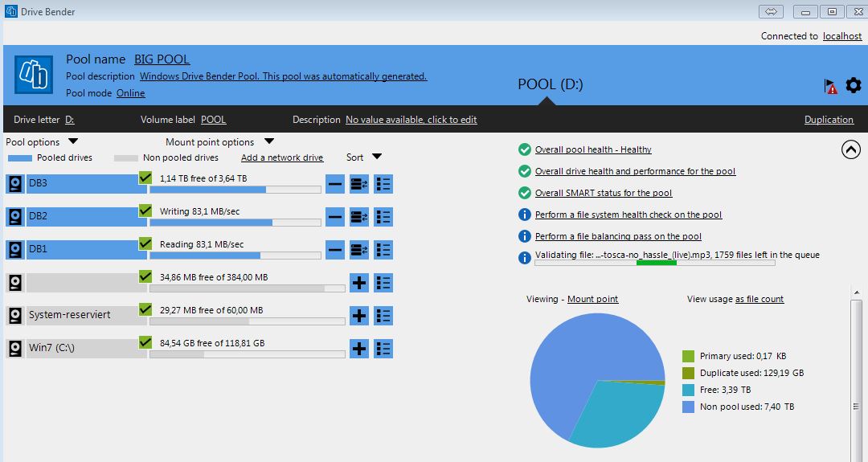Click the swap drive icon for DB1
868x462 pixels.
click(x=359, y=250)
